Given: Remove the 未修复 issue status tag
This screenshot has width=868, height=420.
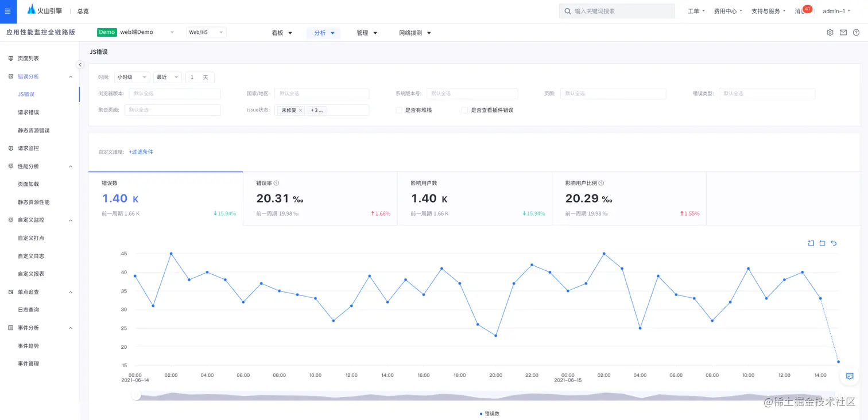Looking at the screenshot, I should pos(300,110).
